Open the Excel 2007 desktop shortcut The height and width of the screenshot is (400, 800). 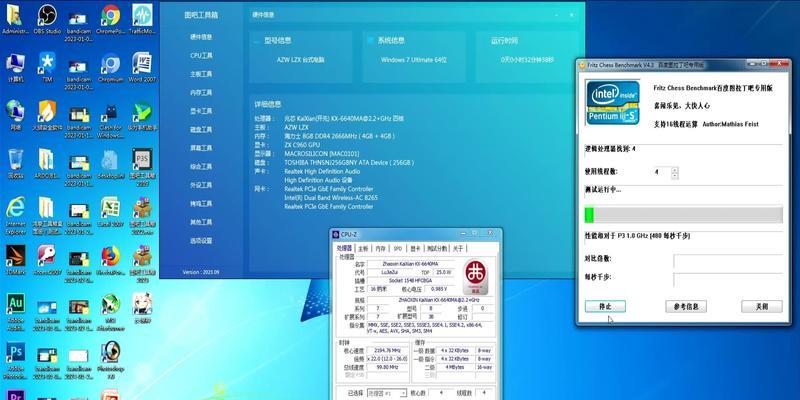(110, 211)
